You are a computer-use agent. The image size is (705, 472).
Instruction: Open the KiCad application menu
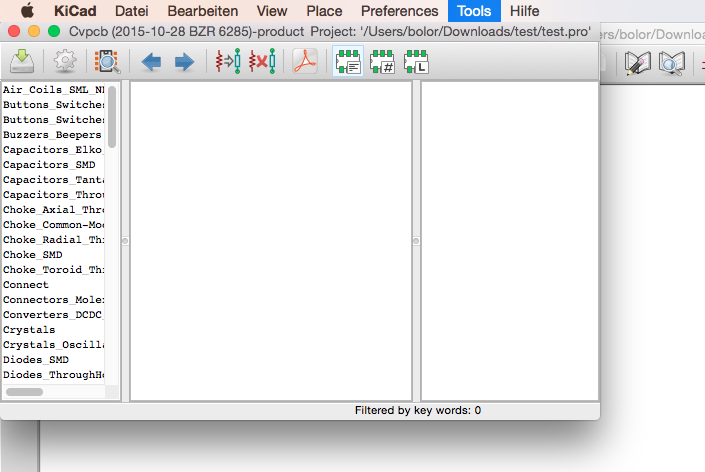75,11
